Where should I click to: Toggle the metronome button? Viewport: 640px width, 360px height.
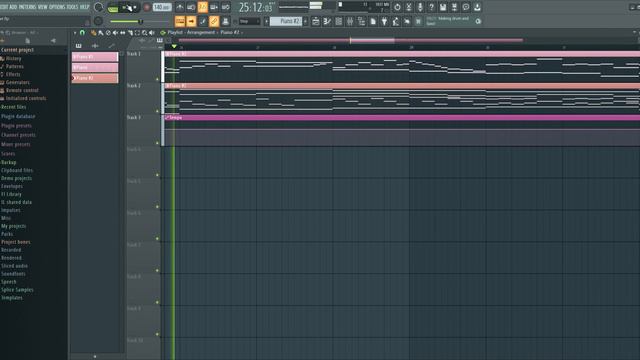click(x=180, y=7)
